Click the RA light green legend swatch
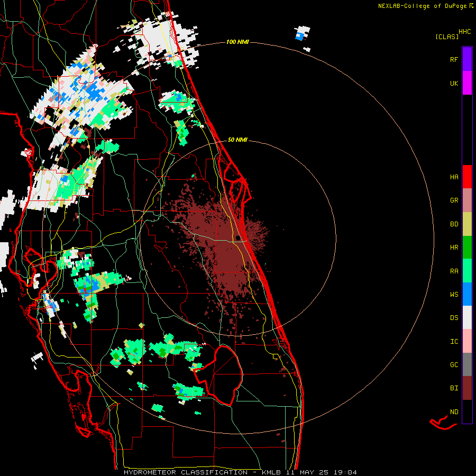The height and width of the screenshot is (476, 476). coord(467,271)
